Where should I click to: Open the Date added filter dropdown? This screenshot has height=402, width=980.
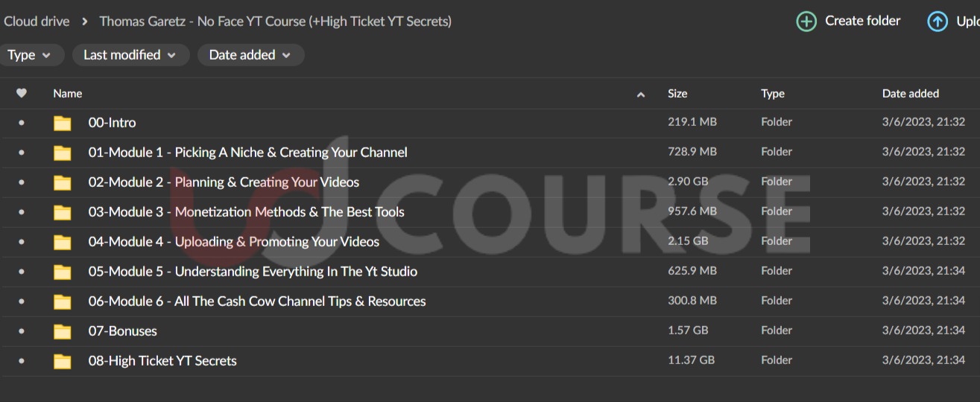coord(250,55)
